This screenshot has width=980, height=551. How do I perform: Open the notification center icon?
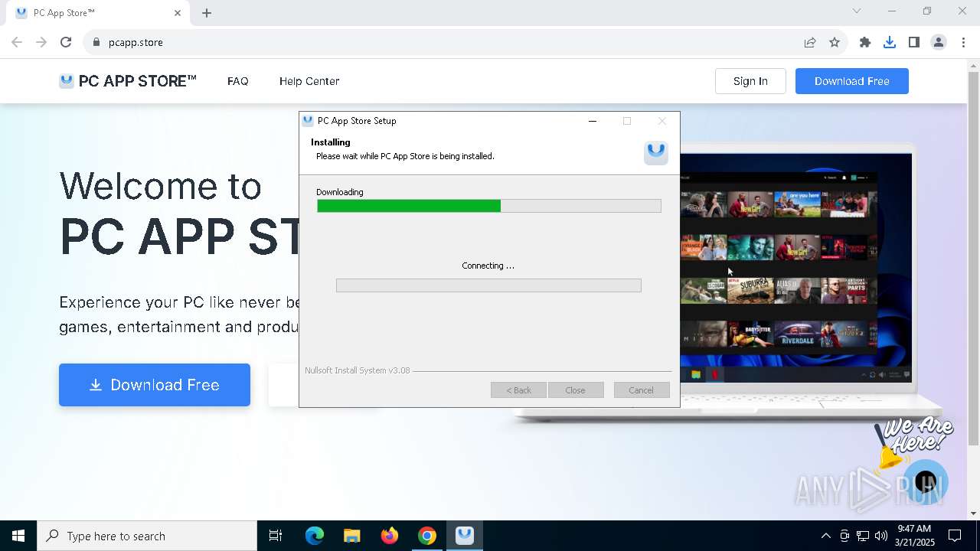click(955, 536)
